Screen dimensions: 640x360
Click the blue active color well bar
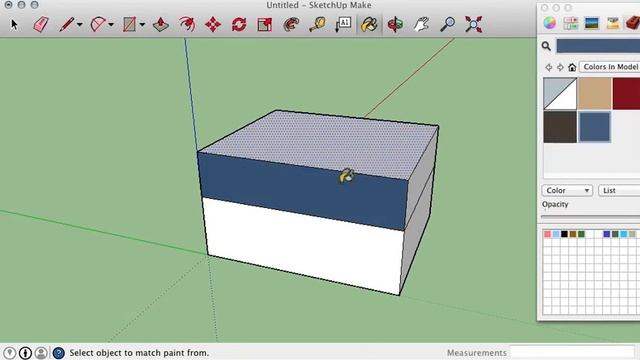click(x=598, y=46)
